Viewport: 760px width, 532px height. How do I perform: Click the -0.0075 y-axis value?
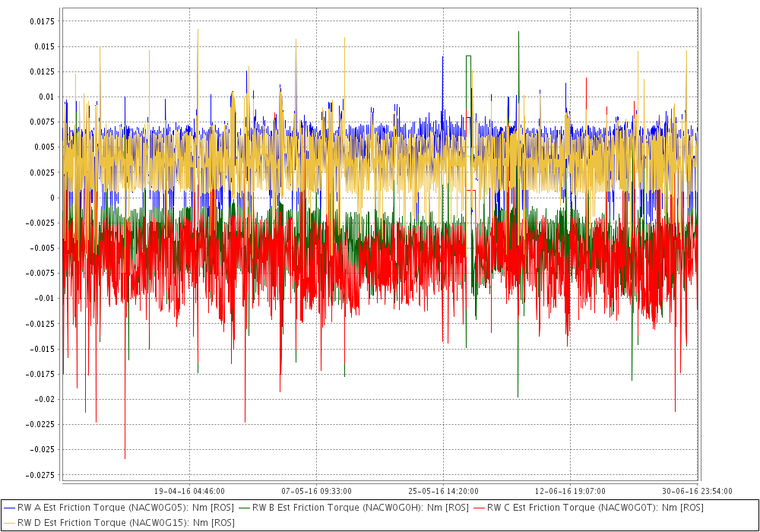tap(40, 274)
